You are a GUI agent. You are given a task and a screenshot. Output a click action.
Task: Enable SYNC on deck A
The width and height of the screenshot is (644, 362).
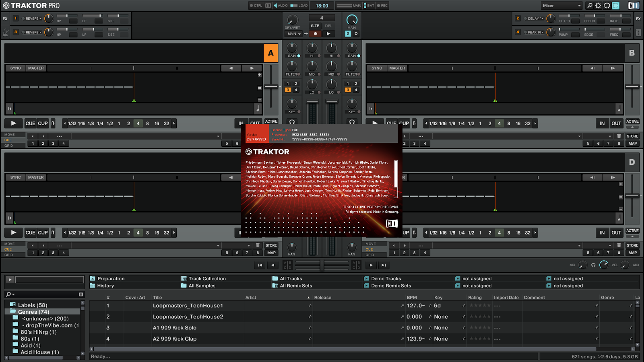(x=15, y=68)
